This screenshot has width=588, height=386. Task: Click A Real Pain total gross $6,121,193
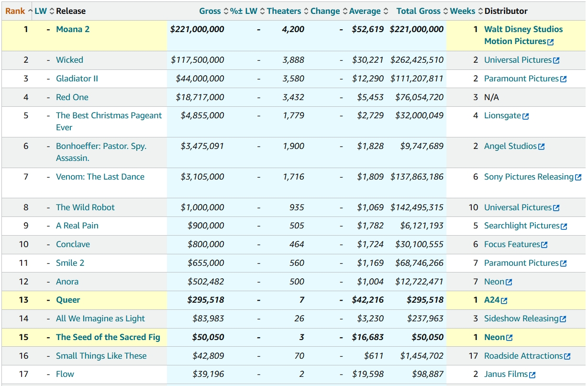(422, 226)
